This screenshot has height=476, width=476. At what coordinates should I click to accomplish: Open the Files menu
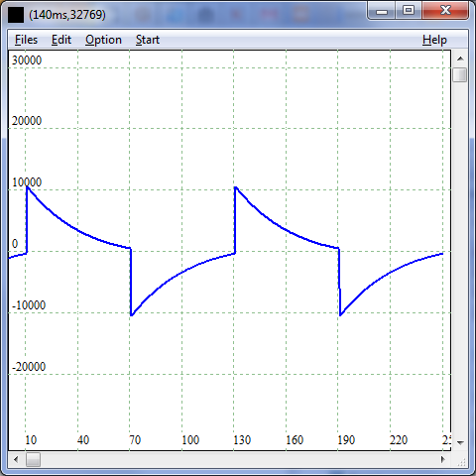pos(26,40)
